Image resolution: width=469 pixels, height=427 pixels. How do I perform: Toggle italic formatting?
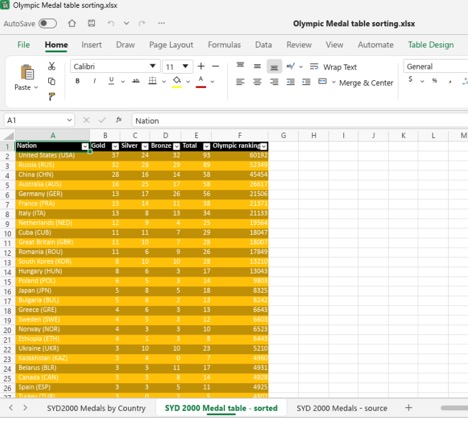(x=95, y=81)
